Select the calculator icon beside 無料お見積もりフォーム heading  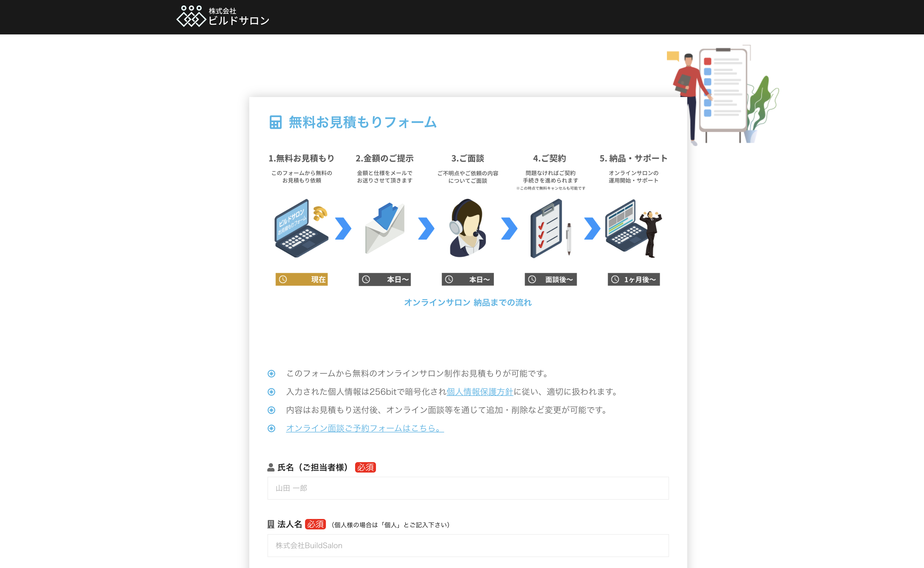[x=275, y=122]
